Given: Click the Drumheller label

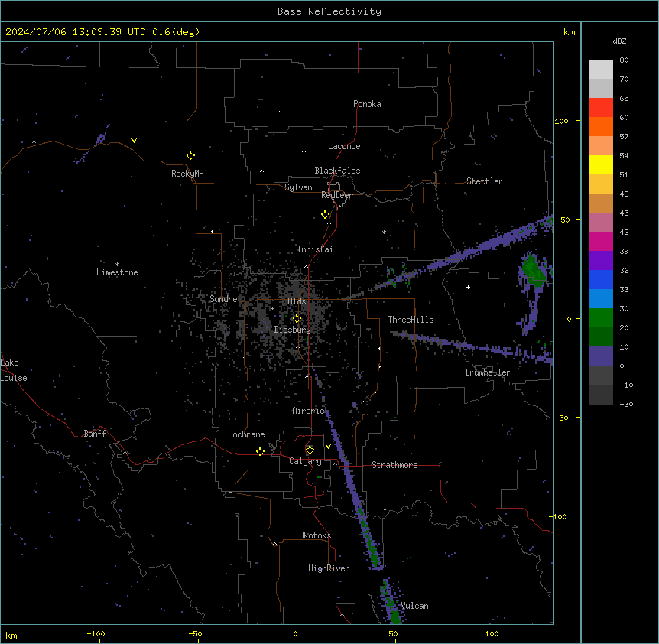Looking at the screenshot, I should [x=488, y=372].
